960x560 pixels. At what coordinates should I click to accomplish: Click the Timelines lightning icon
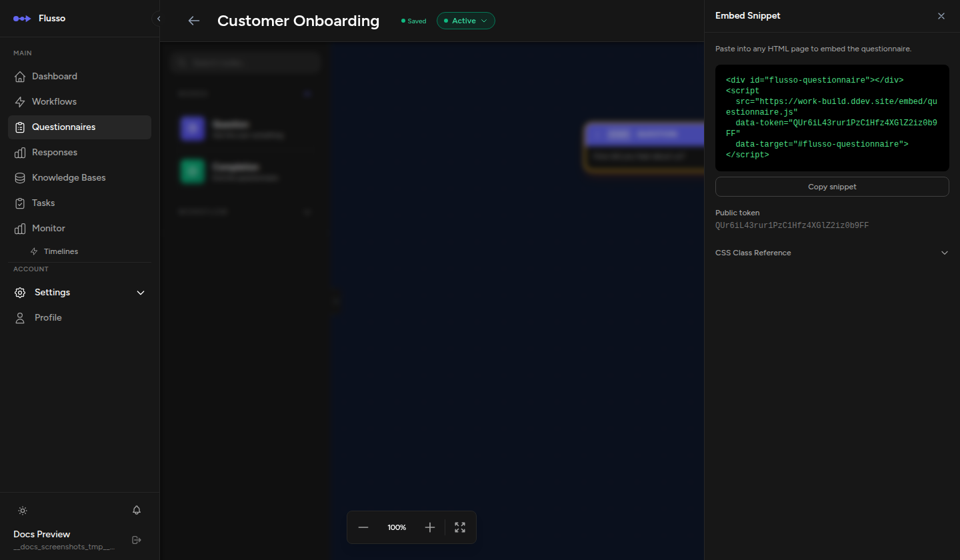click(x=35, y=251)
